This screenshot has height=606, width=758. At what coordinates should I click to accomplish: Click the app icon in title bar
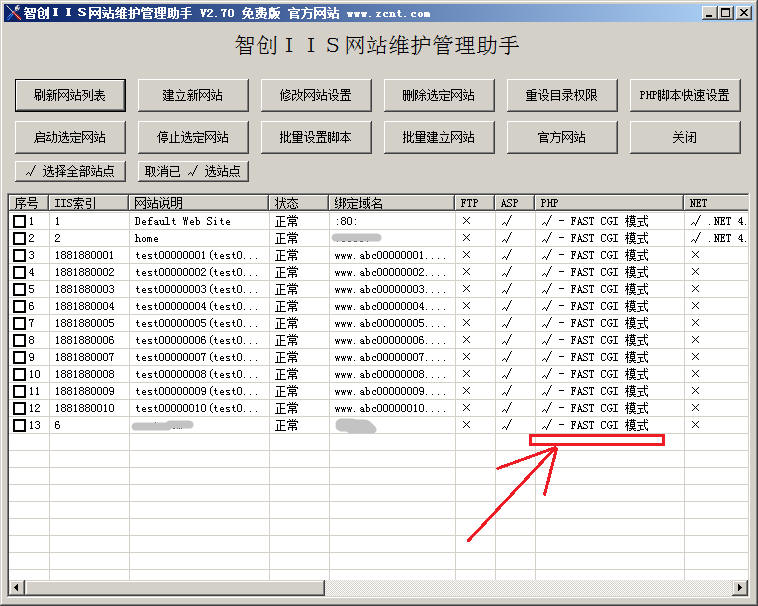(x=13, y=13)
